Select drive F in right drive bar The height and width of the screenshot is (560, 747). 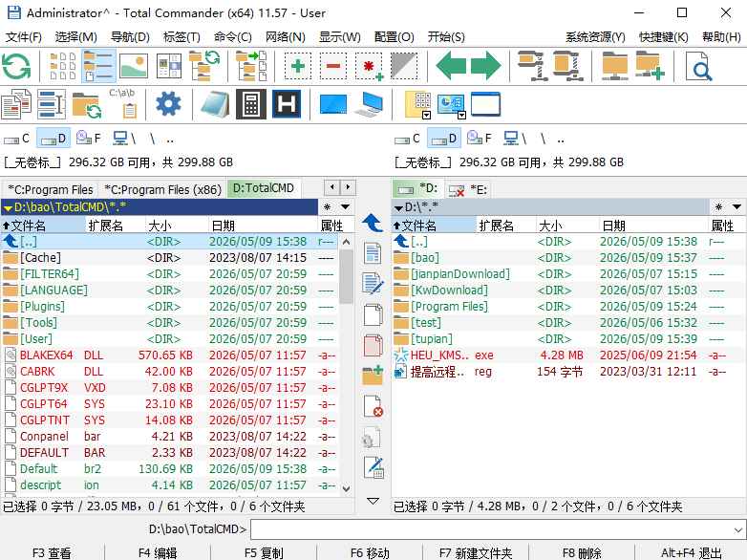pyautogui.click(x=480, y=139)
